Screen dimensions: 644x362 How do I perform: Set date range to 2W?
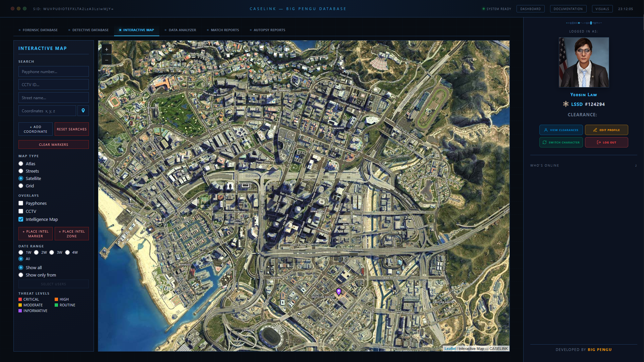click(x=36, y=252)
